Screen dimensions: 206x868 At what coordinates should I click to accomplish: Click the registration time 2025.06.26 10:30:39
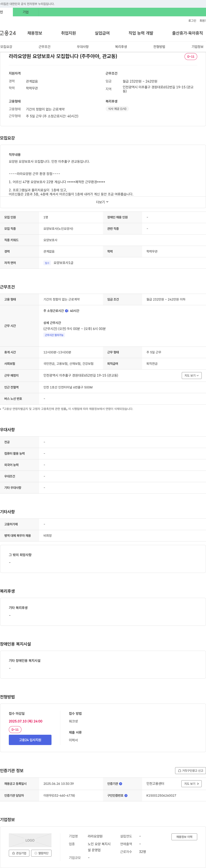tap(59, 784)
